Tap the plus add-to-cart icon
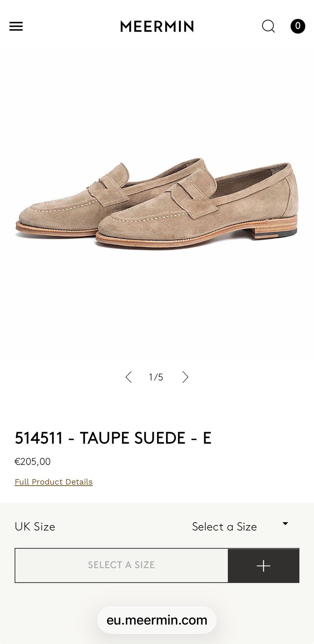The image size is (314, 644). click(263, 566)
